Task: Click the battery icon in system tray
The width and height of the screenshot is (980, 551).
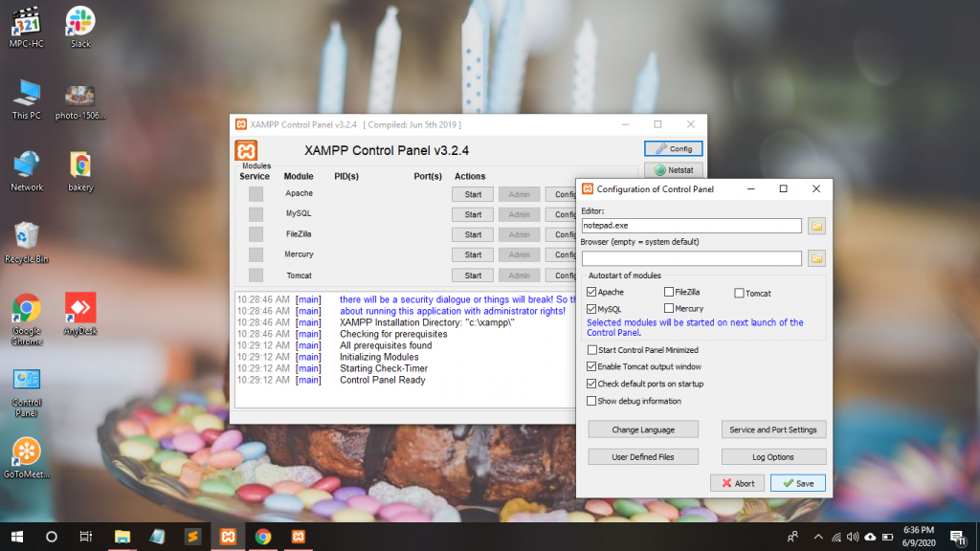Action: coord(887,537)
